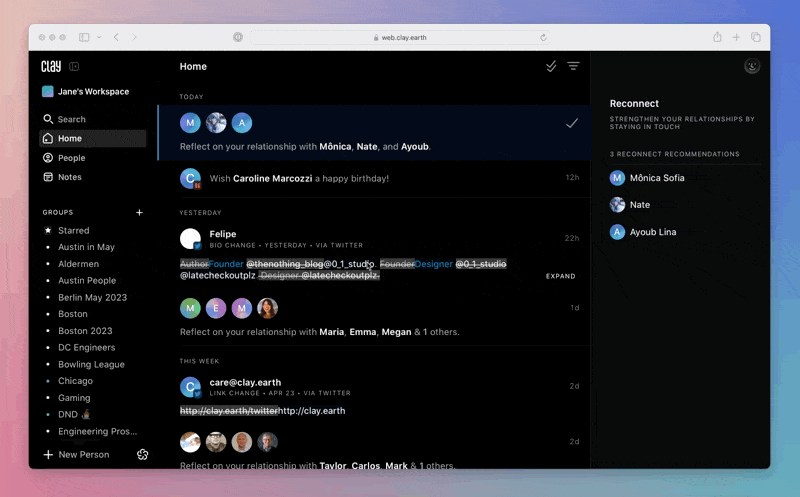
Task: Click the flower-shaped icon beside New Person
Action: [x=143, y=455]
